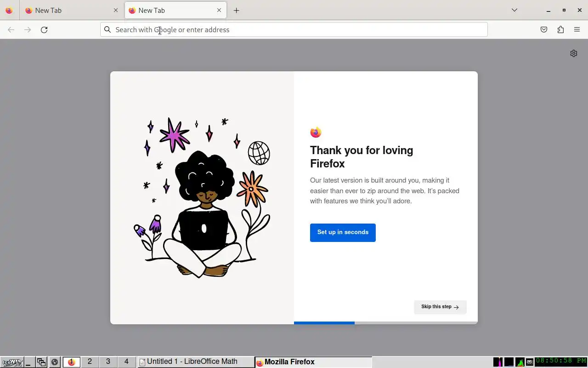Screen dimensions: 588x368
Task: Select the second New Tab
Action: tap(175, 10)
